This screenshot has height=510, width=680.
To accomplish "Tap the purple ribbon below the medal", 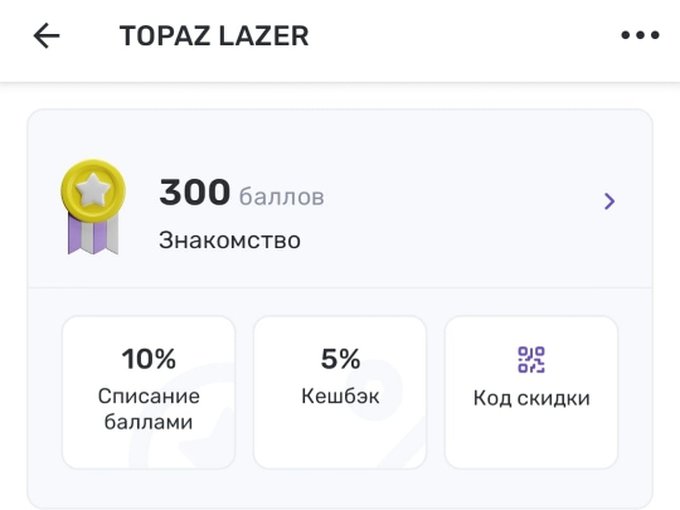I will [x=93, y=234].
